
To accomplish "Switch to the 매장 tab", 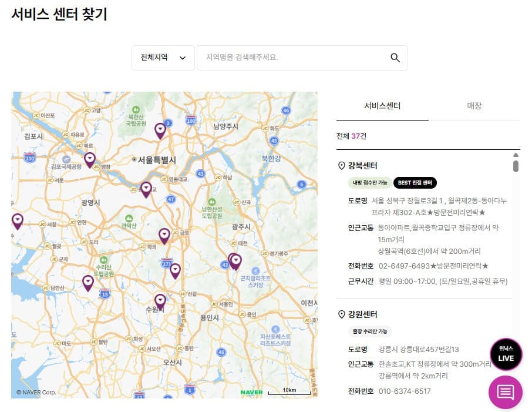I will pyautogui.click(x=474, y=107).
